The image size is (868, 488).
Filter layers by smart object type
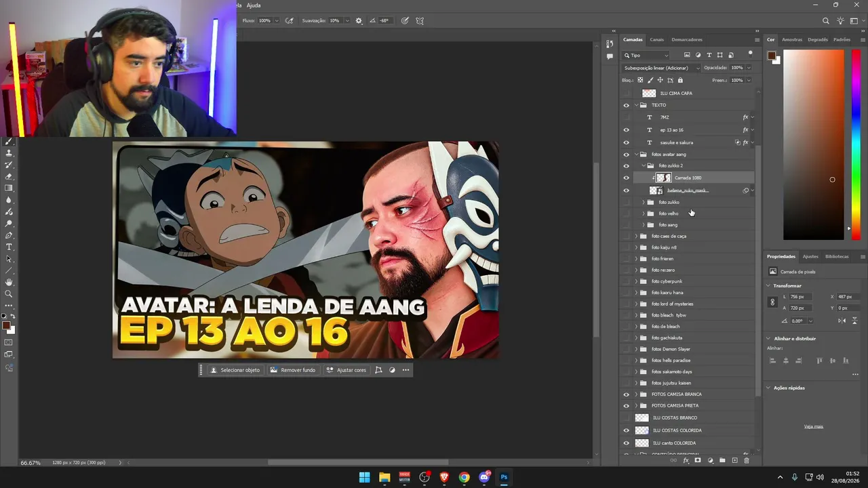click(731, 55)
